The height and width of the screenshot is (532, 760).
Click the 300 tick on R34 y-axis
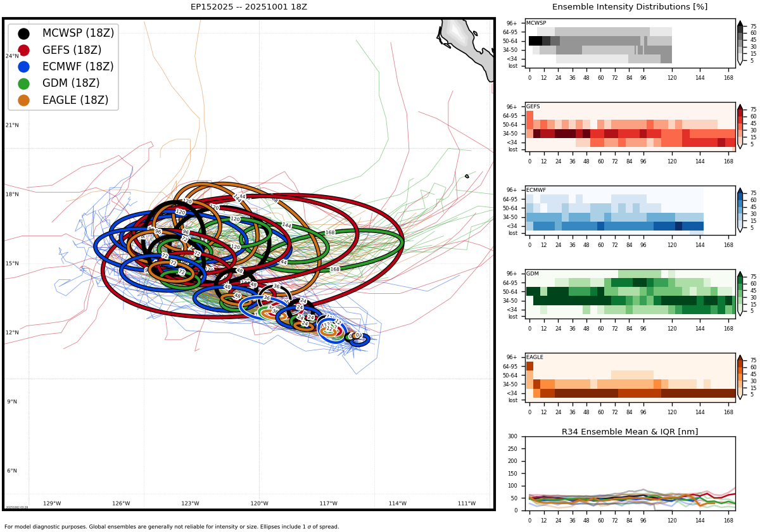(512, 436)
